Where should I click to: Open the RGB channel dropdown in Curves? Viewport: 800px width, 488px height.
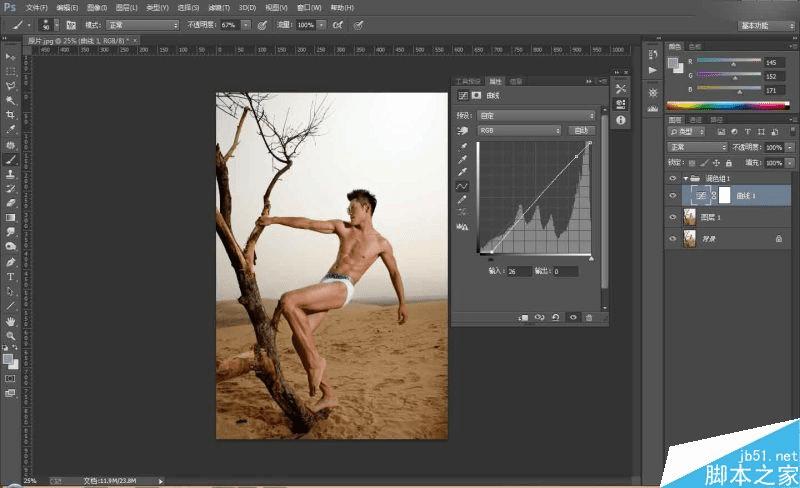518,130
